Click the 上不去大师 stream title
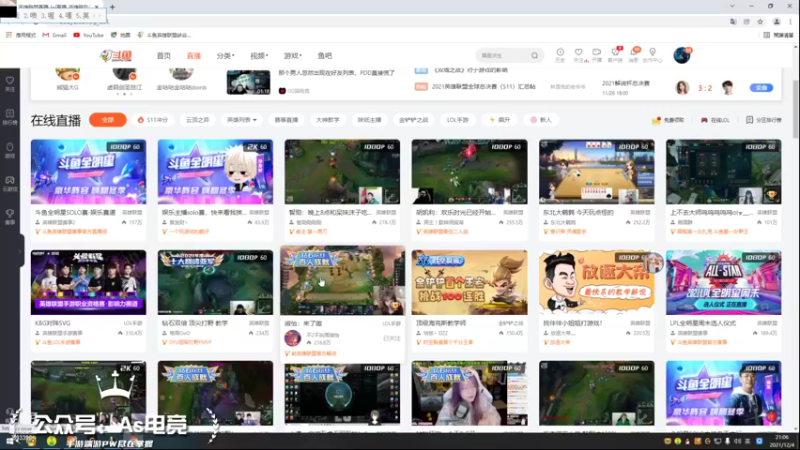This screenshot has height=450, width=800. point(711,212)
